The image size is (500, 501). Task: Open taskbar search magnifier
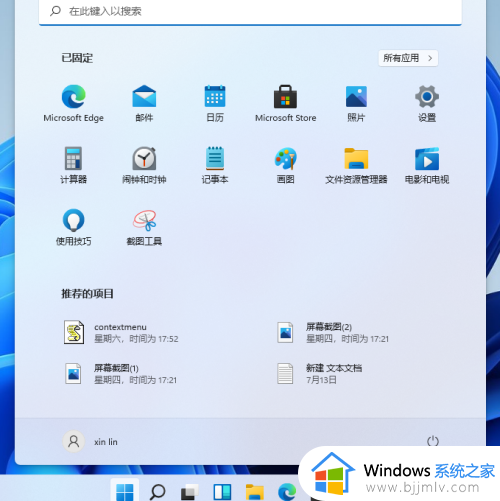pos(157,491)
